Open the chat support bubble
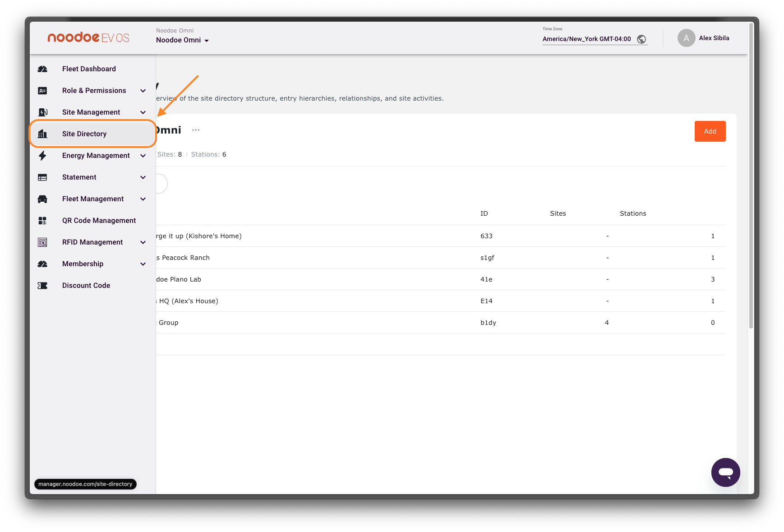Screen dimensions: 784x532 tap(725, 472)
